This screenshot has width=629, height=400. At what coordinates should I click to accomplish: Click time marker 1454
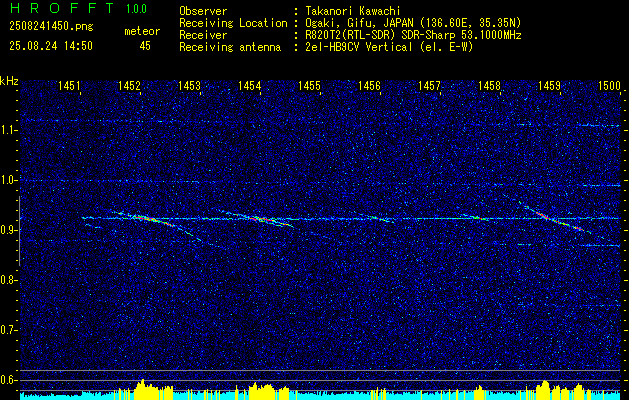(250, 85)
